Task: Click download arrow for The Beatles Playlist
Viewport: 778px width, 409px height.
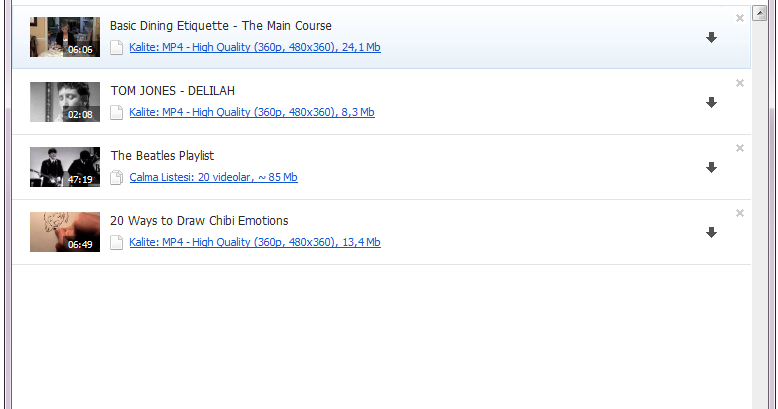Action: point(711,168)
